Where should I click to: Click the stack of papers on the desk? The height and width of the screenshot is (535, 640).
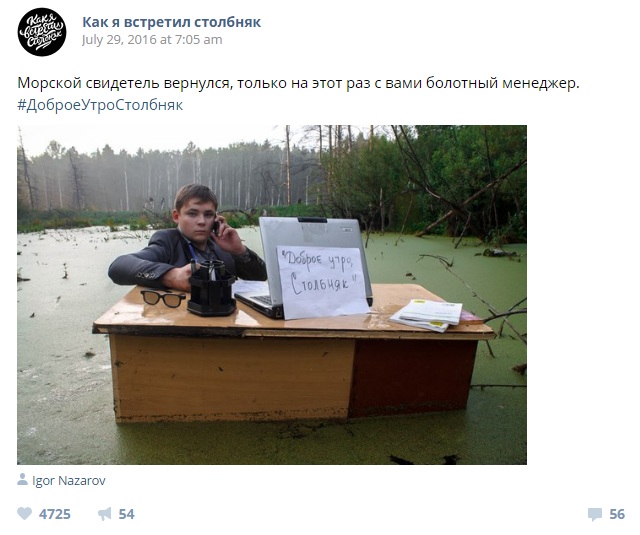tap(429, 315)
